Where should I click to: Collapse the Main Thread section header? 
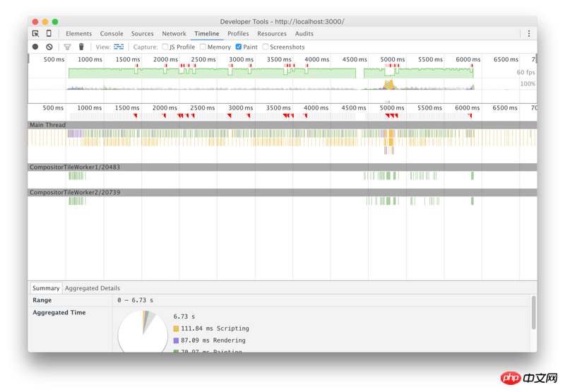47,125
